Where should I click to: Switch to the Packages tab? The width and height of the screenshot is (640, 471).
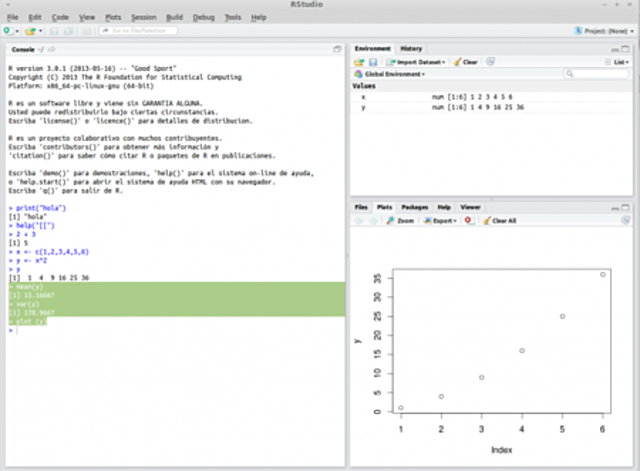[x=415, y=207]
